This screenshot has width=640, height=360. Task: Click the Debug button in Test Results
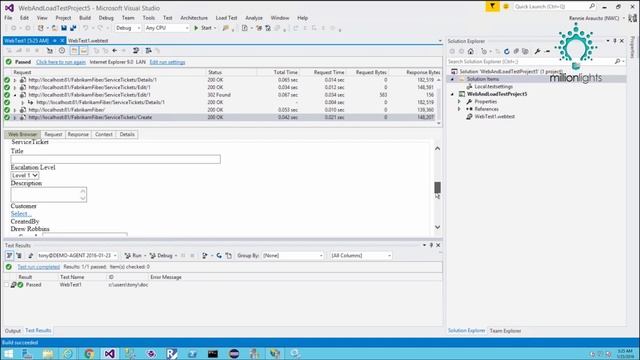point(162,256)
